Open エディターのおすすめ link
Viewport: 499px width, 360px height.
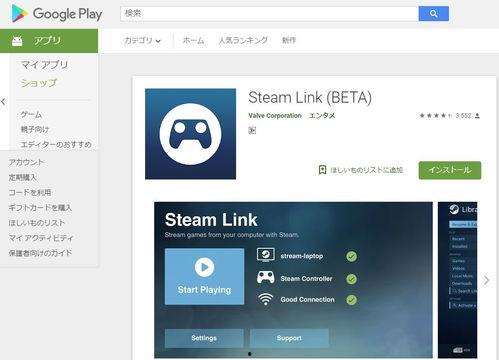pos(56,144)
